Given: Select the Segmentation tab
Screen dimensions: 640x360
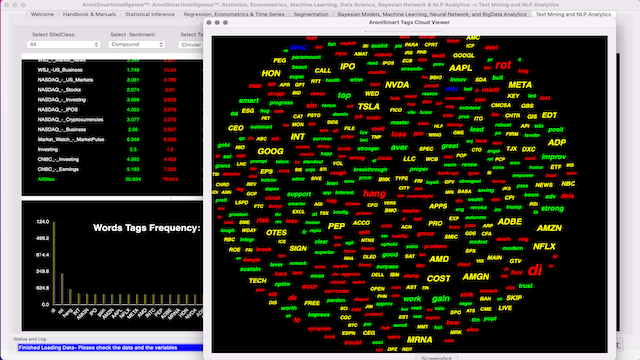Looking at the screenshot, I should (x=311, y=14).
